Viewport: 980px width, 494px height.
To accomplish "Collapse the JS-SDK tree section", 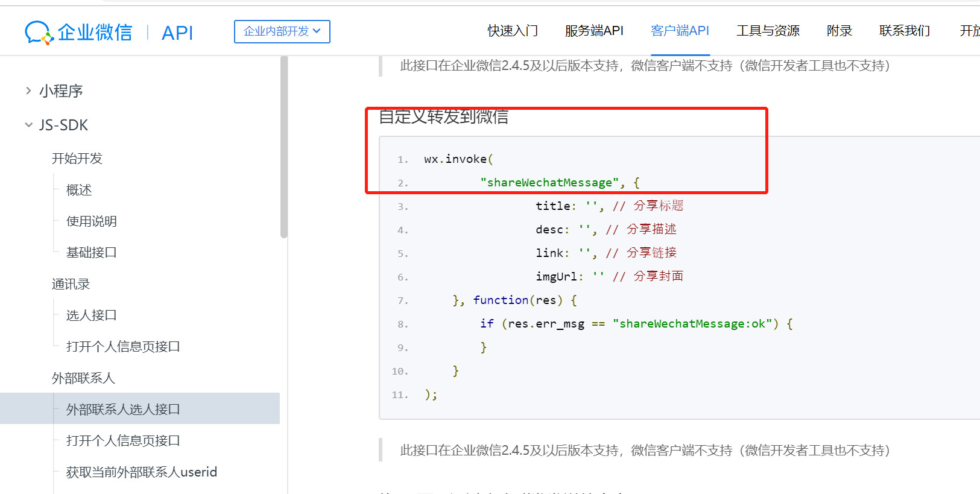I will point(28,125).
